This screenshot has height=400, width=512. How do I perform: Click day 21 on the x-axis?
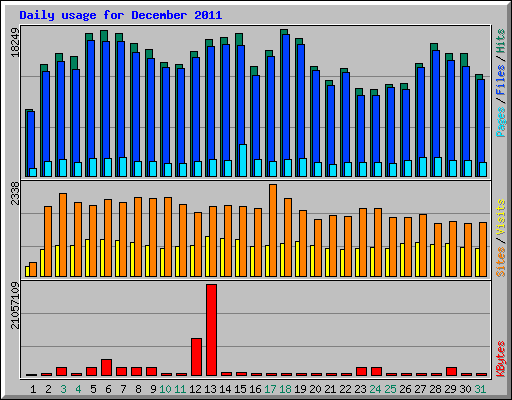coord(330,389)
